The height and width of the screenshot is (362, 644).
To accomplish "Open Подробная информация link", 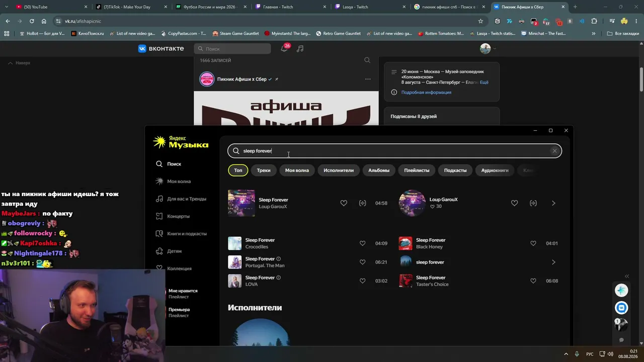I will [x=426, y=93].
